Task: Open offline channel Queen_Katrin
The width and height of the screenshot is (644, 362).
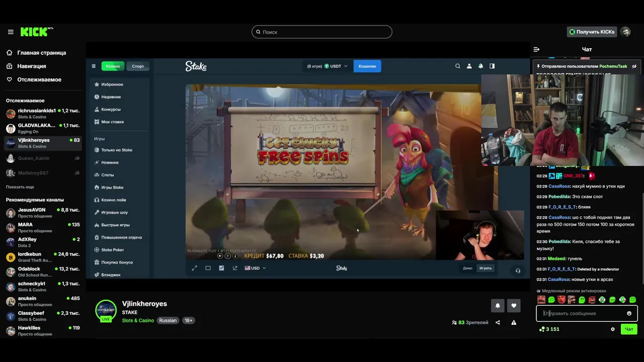Action: tap(43, 158)
